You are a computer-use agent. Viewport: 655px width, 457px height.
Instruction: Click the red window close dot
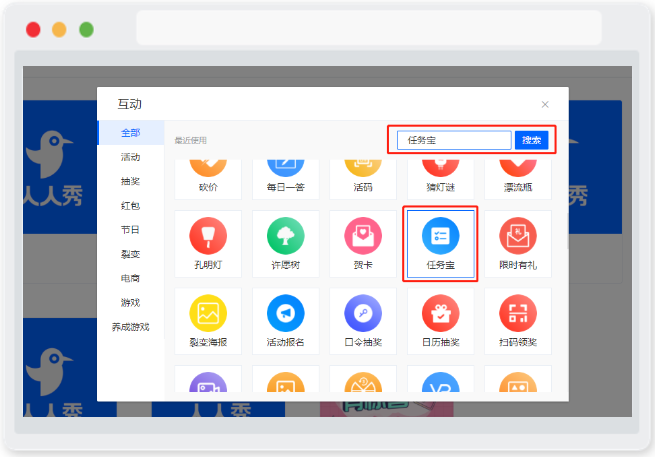pos(33,30)
